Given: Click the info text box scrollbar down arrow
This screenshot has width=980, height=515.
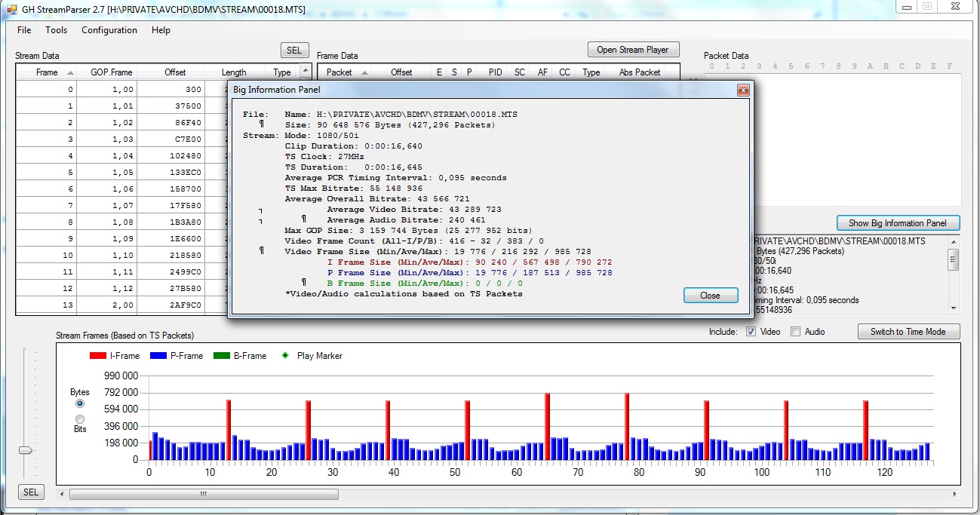Looking at the screenshot, I should 954,308.
